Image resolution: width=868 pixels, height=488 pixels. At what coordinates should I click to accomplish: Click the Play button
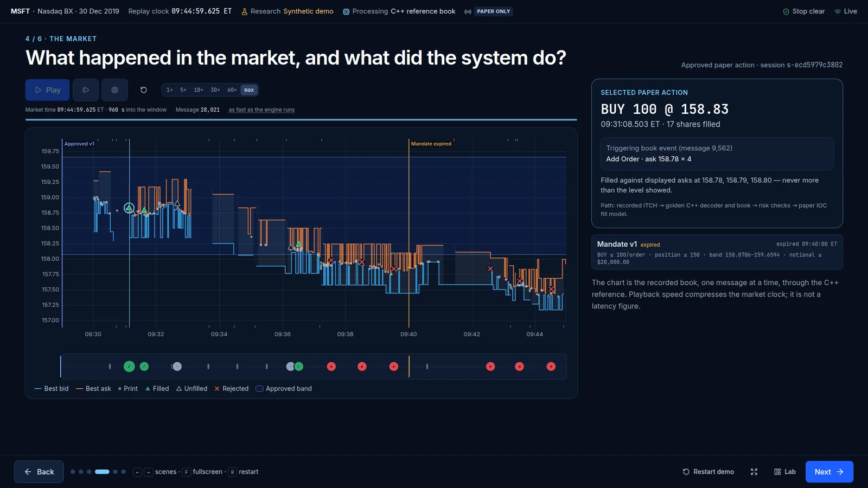pos(47,90)
